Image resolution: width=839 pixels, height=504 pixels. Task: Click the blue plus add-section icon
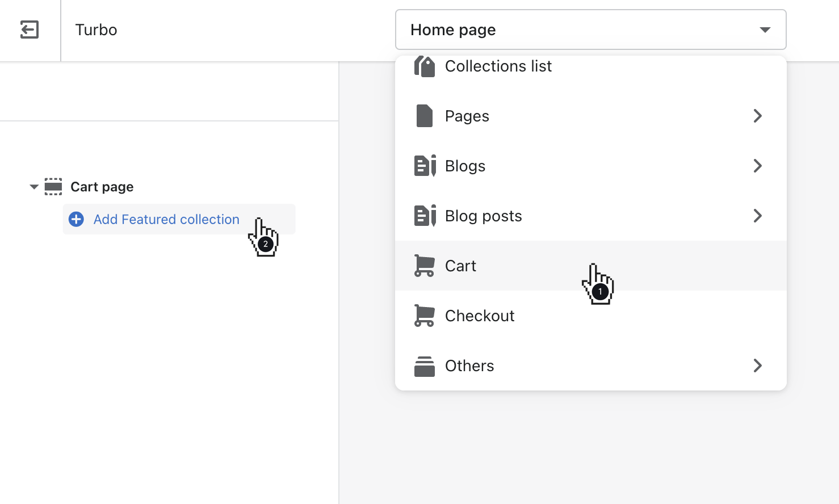(76, 219)
